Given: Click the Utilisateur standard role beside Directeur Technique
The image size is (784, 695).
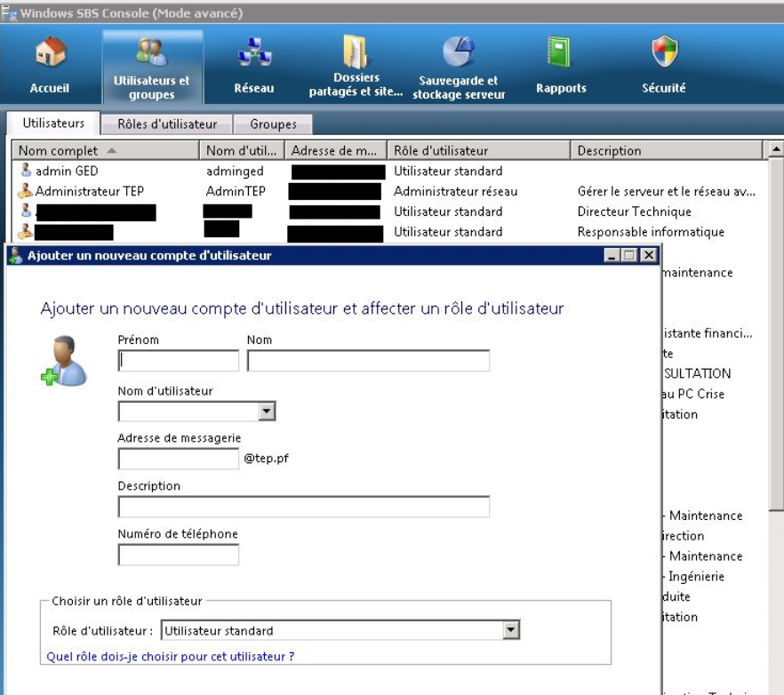Looking at the screenshot, I should coord(448,212).
